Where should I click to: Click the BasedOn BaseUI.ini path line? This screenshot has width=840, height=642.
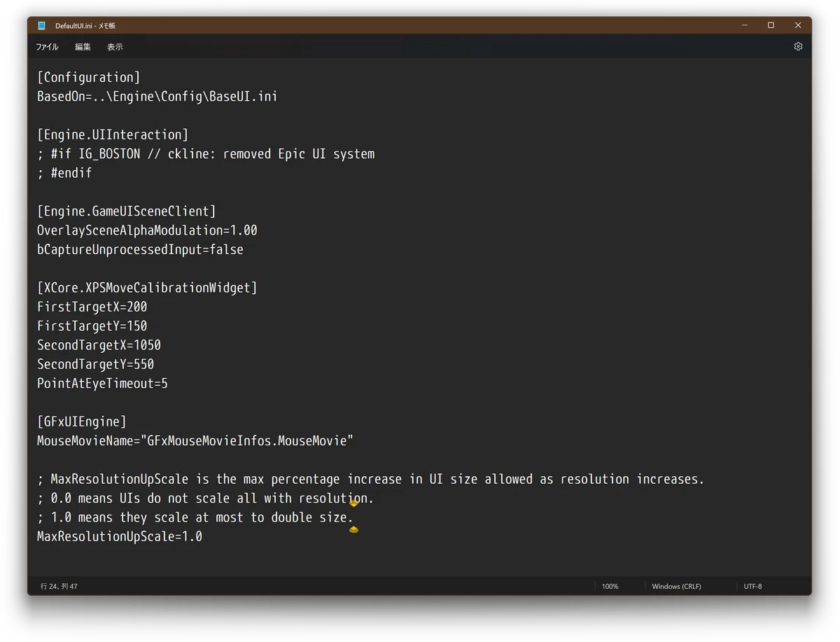pos(157,97)
